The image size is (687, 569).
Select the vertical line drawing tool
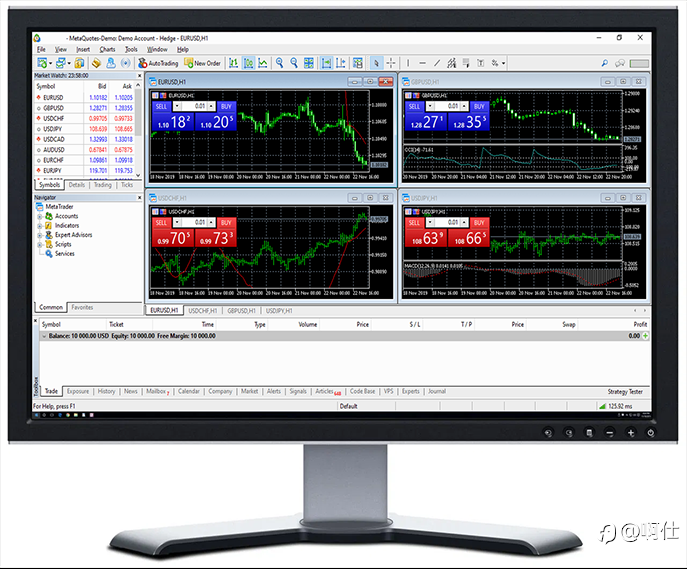click(408, 63)
